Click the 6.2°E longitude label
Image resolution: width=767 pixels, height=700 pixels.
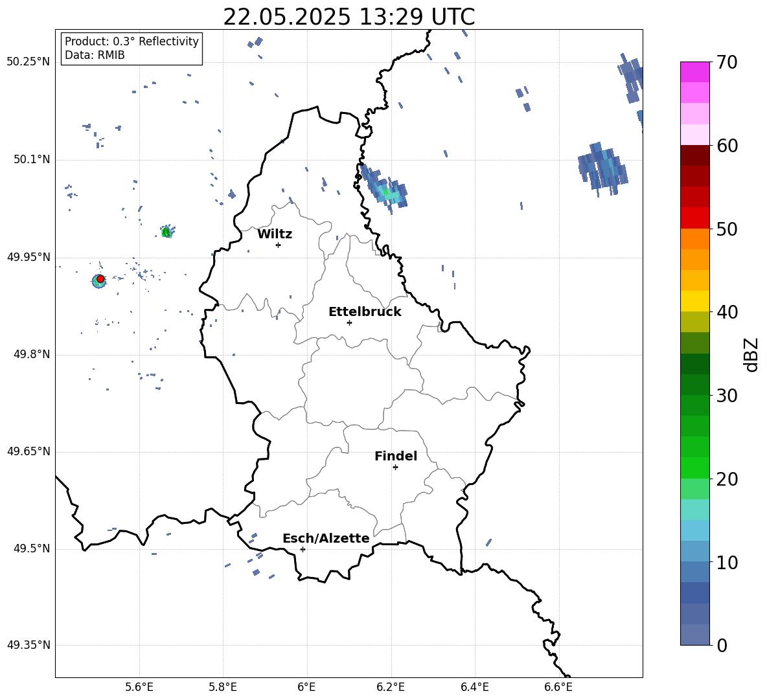click(x=391, y=687)
